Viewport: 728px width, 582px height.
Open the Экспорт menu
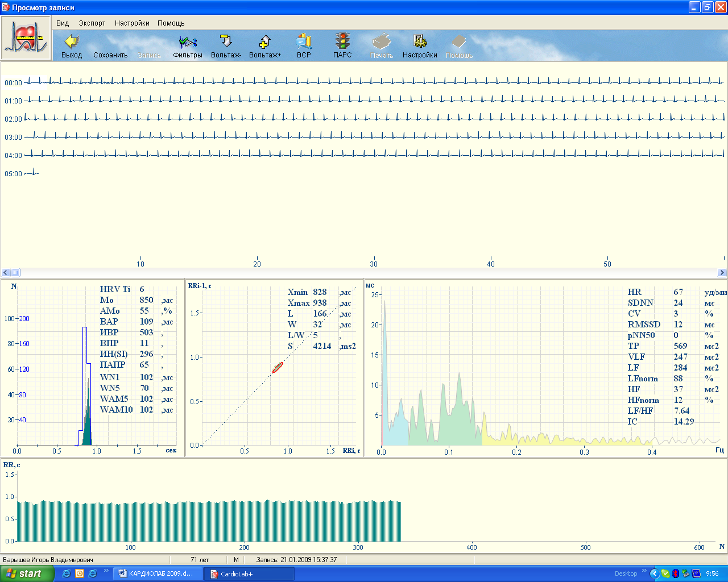pos(92,23)
